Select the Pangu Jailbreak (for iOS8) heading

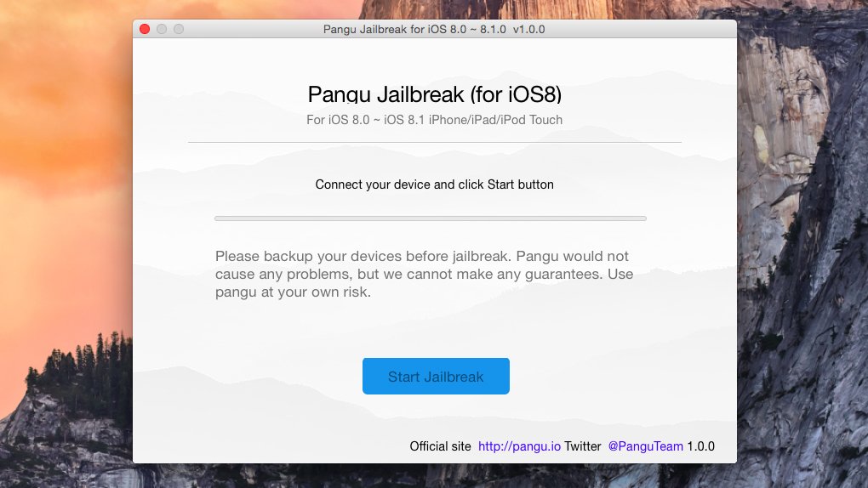[x=435, y=94]
